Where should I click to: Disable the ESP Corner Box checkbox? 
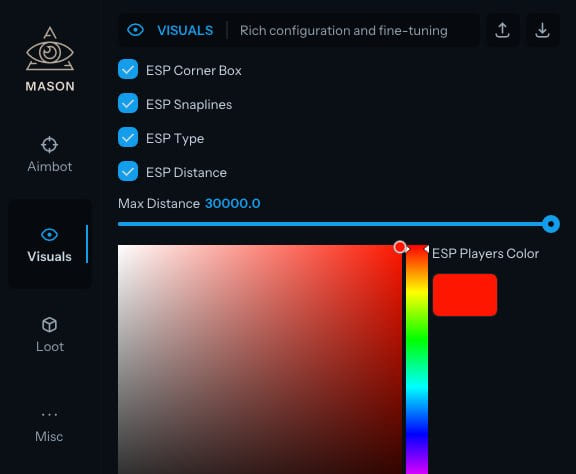click(128, 69)
